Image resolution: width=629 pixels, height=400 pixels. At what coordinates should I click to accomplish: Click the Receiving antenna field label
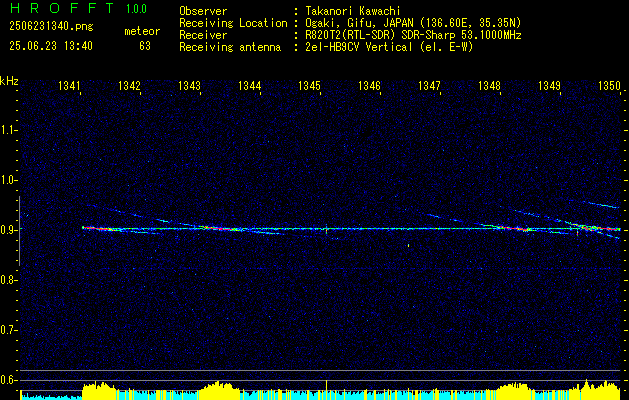(230, 47)
